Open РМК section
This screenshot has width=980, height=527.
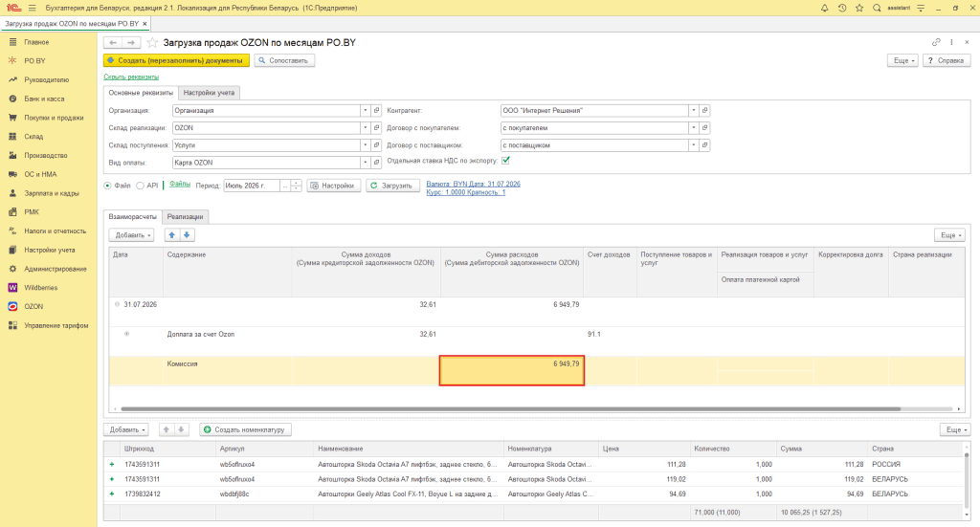tap(32, 211)
